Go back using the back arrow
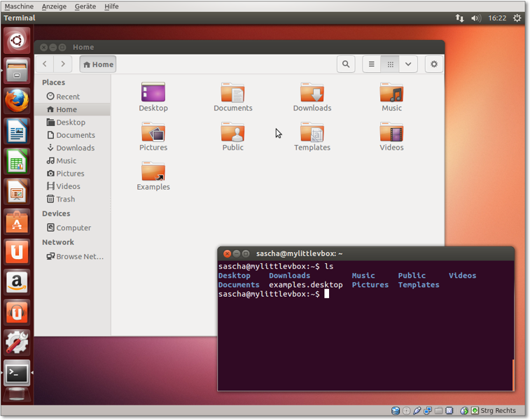The width and height of the screenshot is (530, 420). pyautogui.click(x=45, y=64)
